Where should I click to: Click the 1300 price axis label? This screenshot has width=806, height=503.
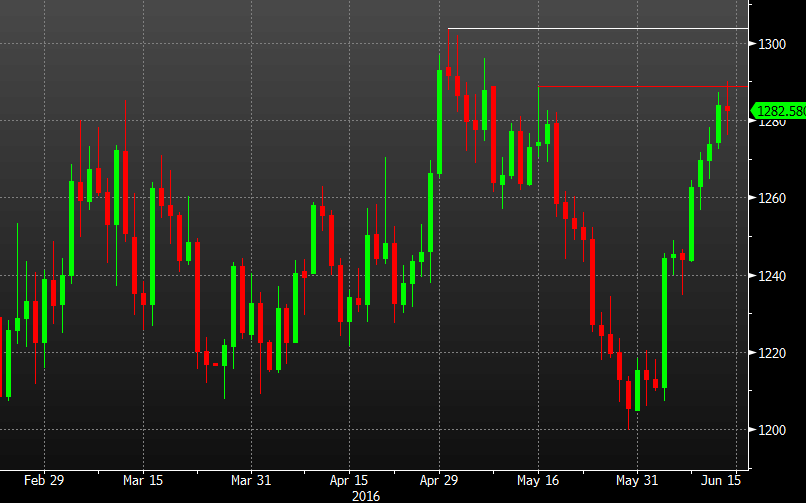pos(773,44)
